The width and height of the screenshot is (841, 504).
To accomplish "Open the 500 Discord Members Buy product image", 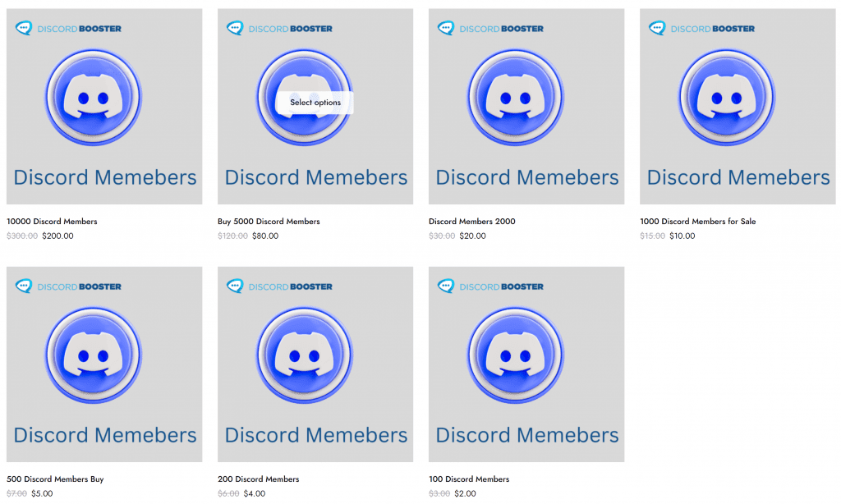I will tap(104, 364).
